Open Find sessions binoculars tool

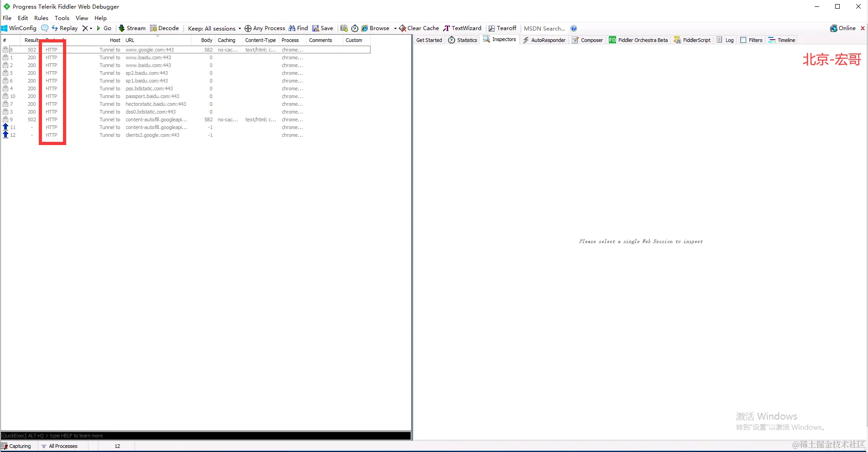point(298,28)
